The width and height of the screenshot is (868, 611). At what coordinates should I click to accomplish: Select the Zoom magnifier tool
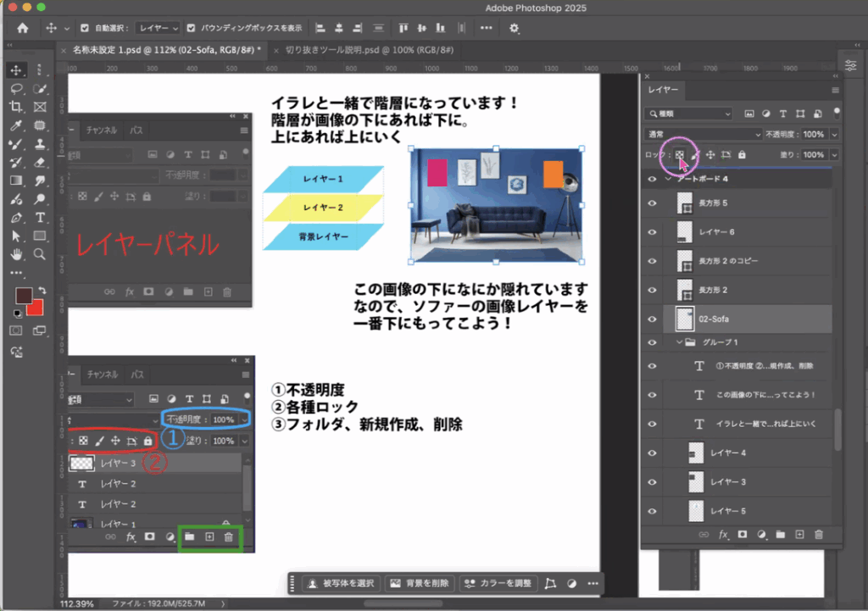click(x=40, y=254)
